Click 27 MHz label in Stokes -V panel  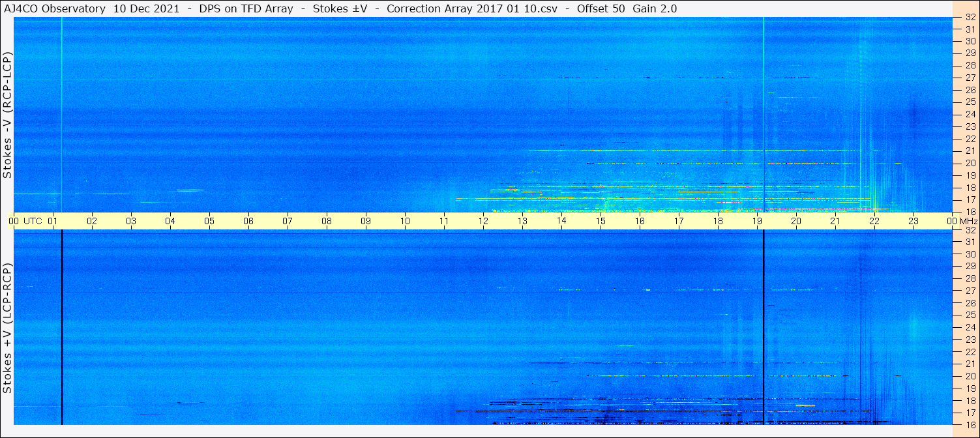click(970, 78)
